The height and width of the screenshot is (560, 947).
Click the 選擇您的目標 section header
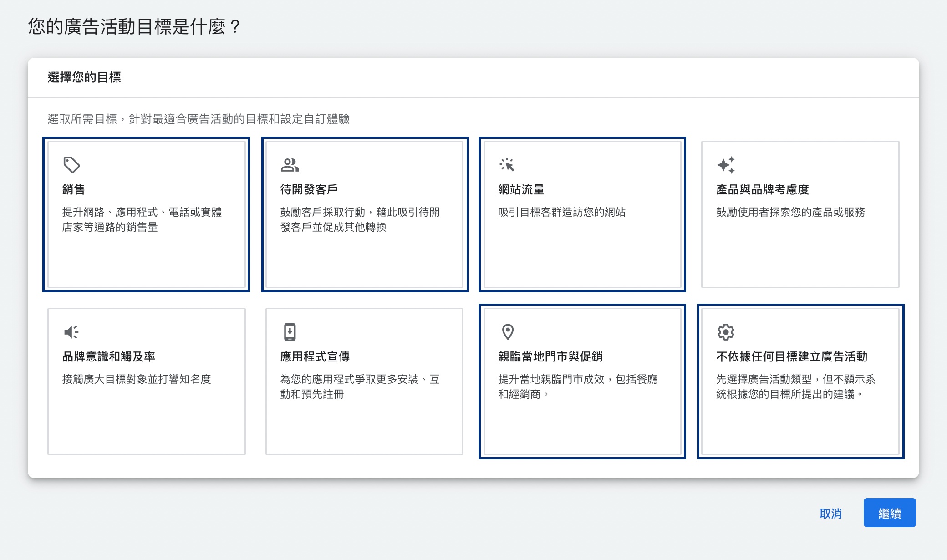pos(84,77)
